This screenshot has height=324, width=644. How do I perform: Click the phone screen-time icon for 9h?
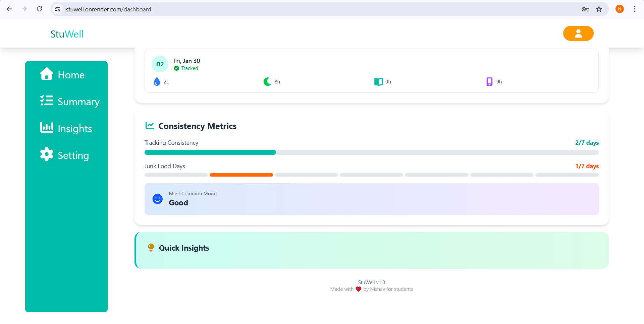coord(489,81)
